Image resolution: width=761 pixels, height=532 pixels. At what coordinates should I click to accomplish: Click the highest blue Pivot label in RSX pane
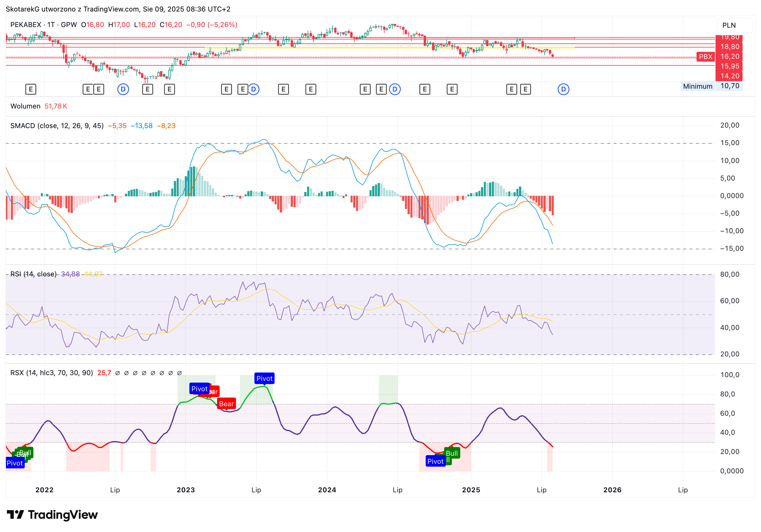pyautogui.click(x=265, y=379)
